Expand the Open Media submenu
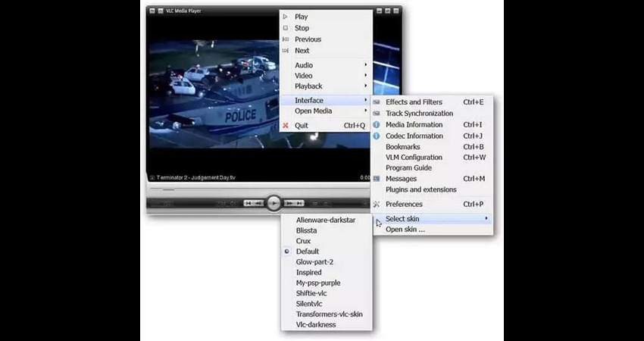 tap(326, 111)
